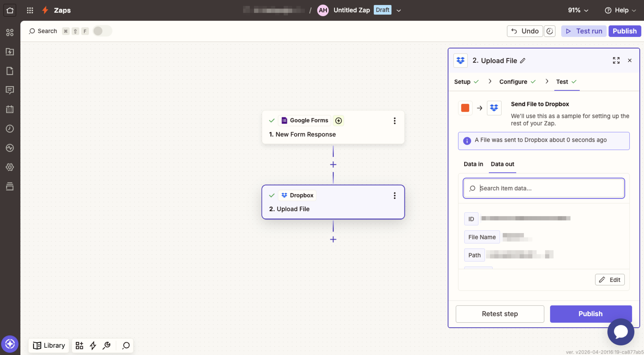Open the calendar icon in the sidebar
The width and height of the screenshot is (644, 355).
pyautogui.click(x=10, y=109)
